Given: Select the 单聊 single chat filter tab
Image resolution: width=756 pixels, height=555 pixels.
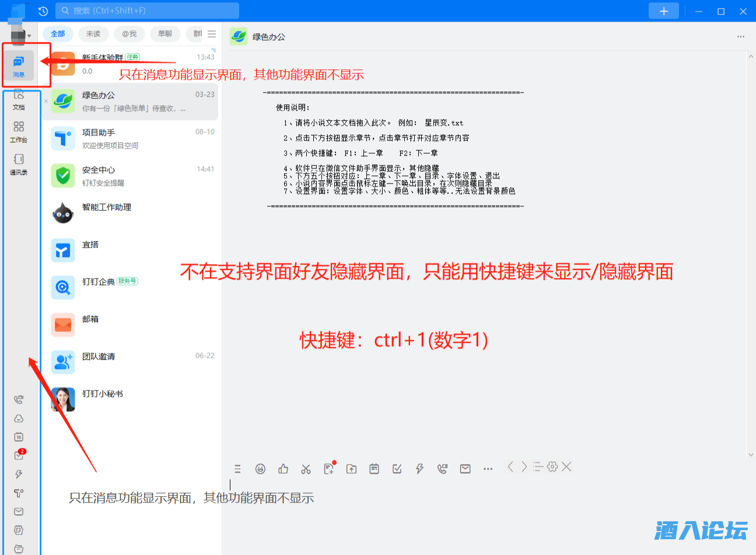Looking at the screenshot, I should click(x=165, y=34).
